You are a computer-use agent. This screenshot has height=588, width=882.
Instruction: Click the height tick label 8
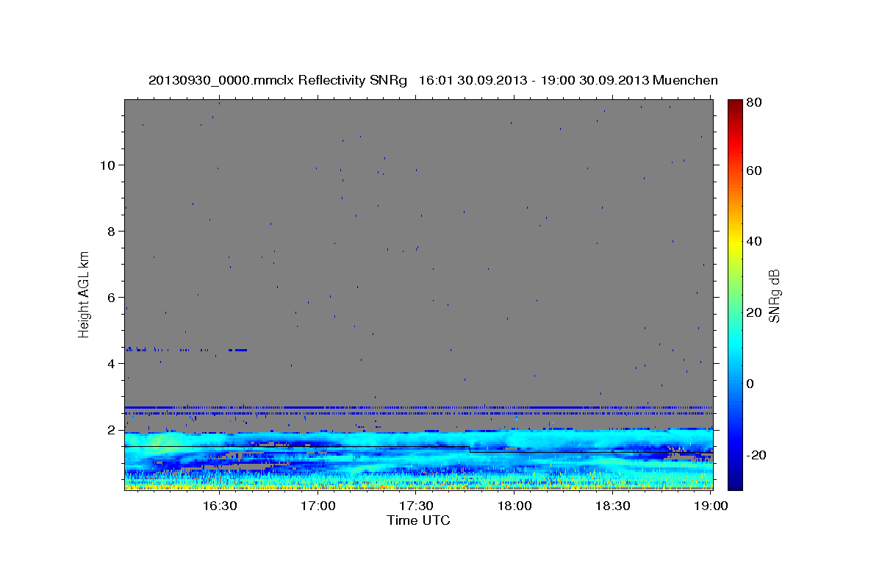pyautogui.click(x=110, y=231)
